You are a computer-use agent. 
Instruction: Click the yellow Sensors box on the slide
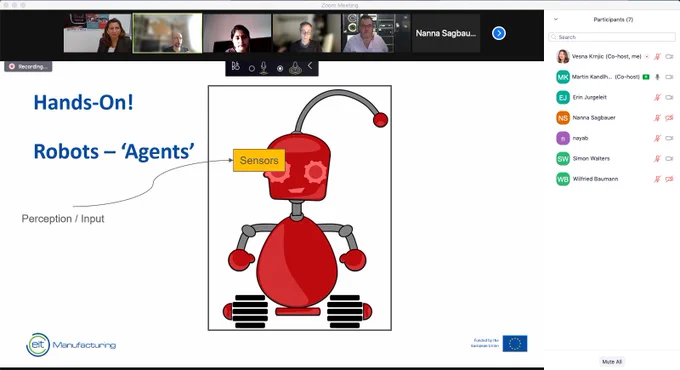(x=259, y=160)
